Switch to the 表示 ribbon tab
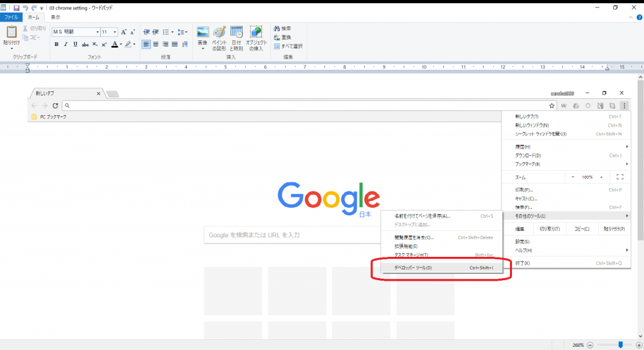644x350 pixels. point(55,18)
